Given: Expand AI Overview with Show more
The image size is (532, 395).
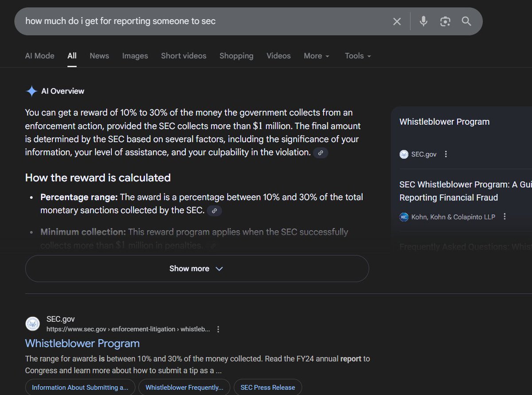Looking at the screenshot, I should (197, 269).
